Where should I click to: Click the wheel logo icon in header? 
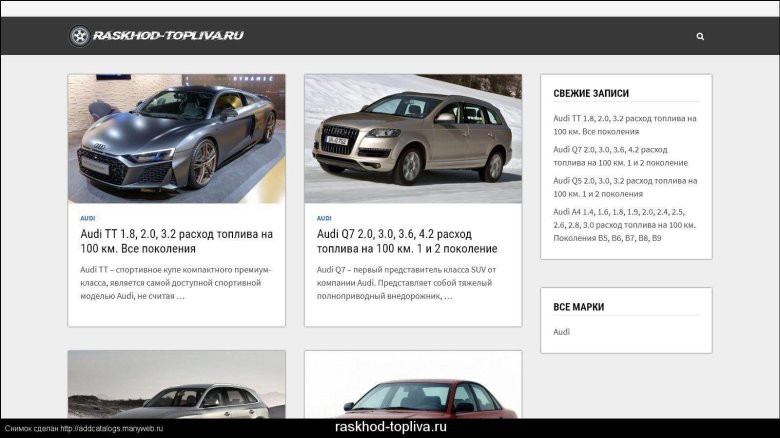click(79, 36)
